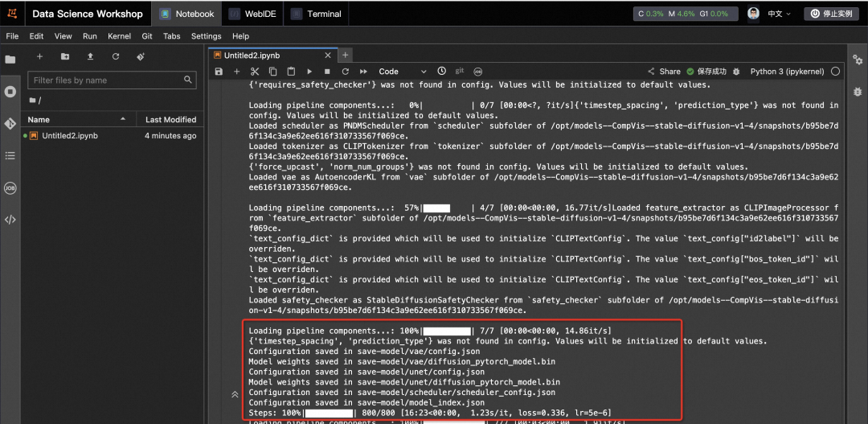Image resolution: width=868 pixels, height=424 pixels.
Task: Open the 中文 language dropdown
Action: [x=779, y=14]
